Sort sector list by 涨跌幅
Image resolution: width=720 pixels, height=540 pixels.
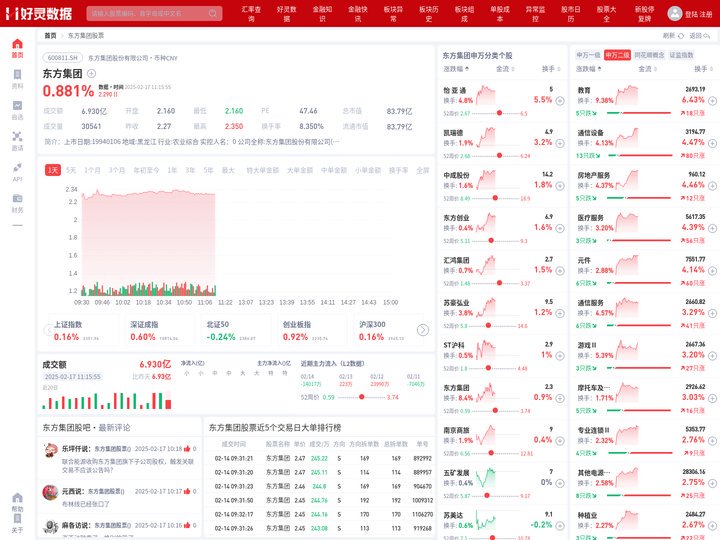click(x=588, y=69)
